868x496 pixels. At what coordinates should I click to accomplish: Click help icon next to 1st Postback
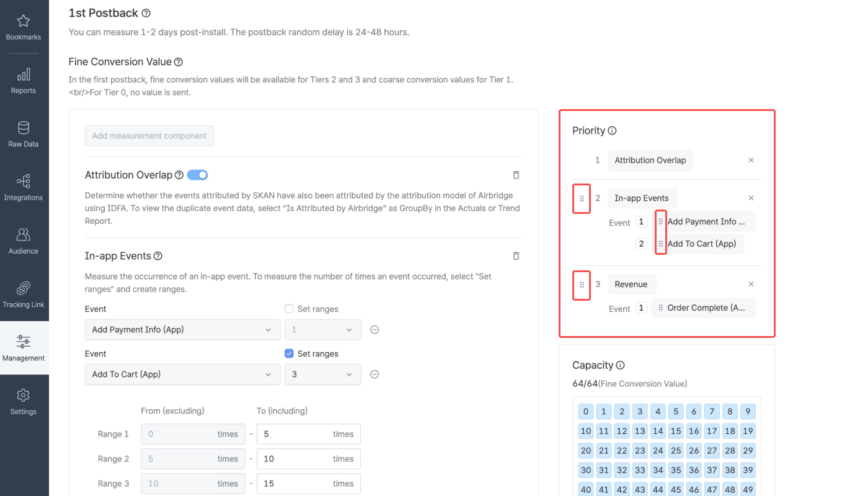(x=146, y=13)
